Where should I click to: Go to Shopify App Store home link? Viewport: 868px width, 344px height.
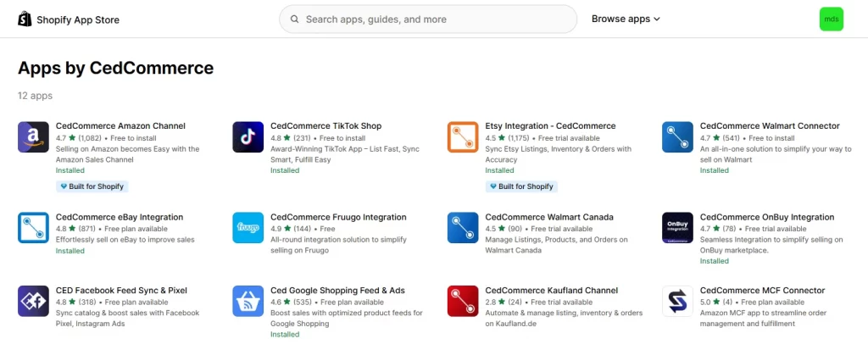[69, 19]
